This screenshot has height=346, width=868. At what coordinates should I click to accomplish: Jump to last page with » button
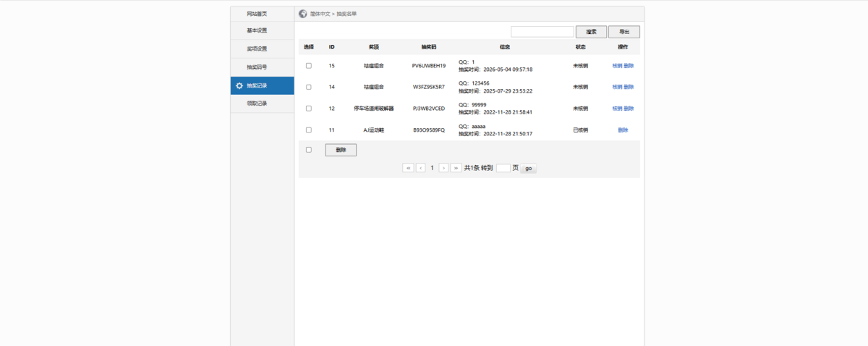(x=456, y=168)
